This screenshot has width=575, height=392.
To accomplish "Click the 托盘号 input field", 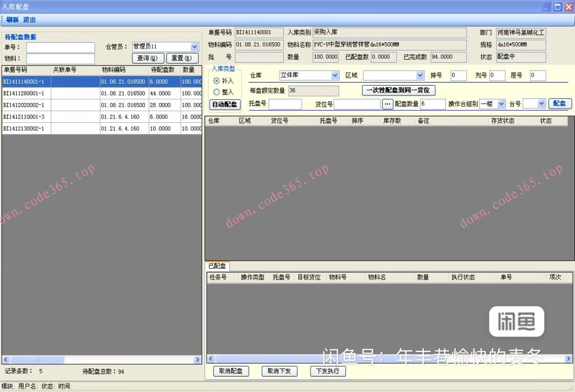I will (285, 104).
